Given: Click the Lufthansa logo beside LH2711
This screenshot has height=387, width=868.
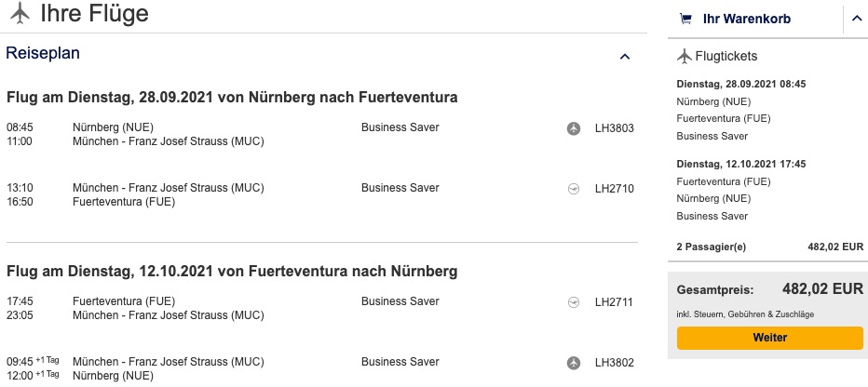Looking at the screenshot, I should (574, 302).
